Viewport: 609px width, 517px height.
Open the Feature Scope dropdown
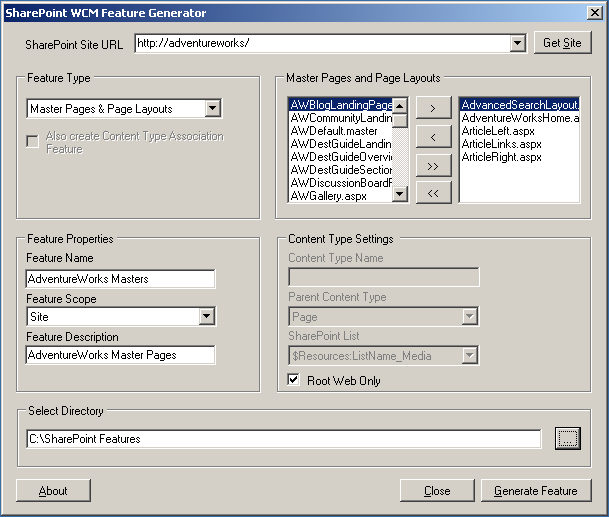pos(207,316)
